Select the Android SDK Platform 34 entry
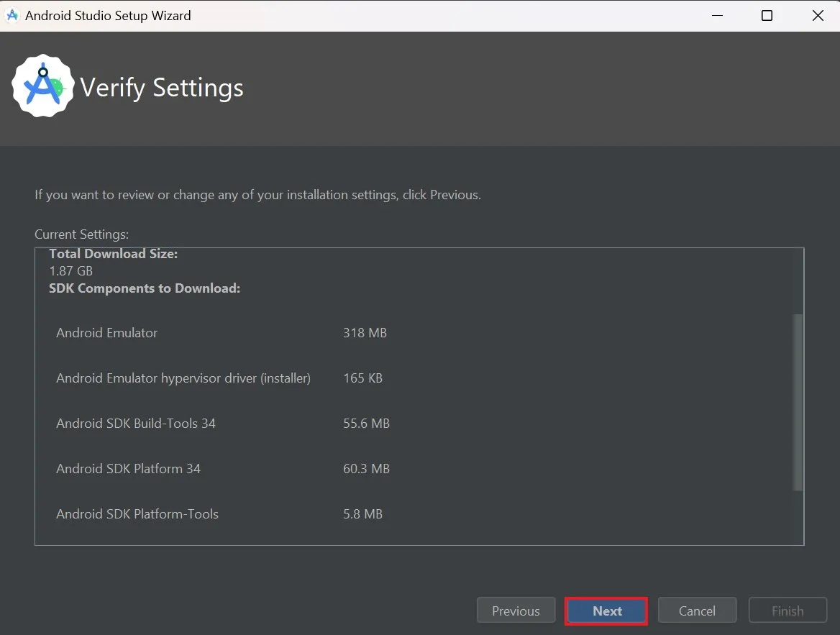 pos(129,468)
